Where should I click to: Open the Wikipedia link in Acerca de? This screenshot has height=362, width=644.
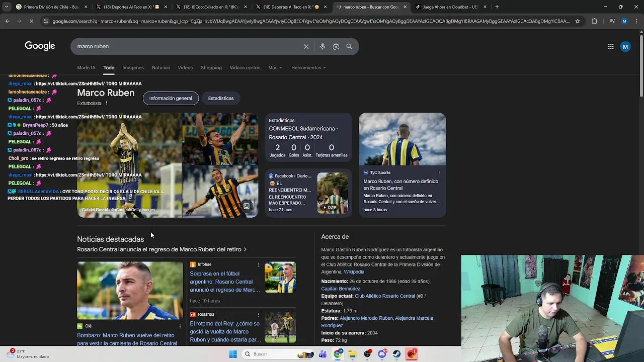354,272
